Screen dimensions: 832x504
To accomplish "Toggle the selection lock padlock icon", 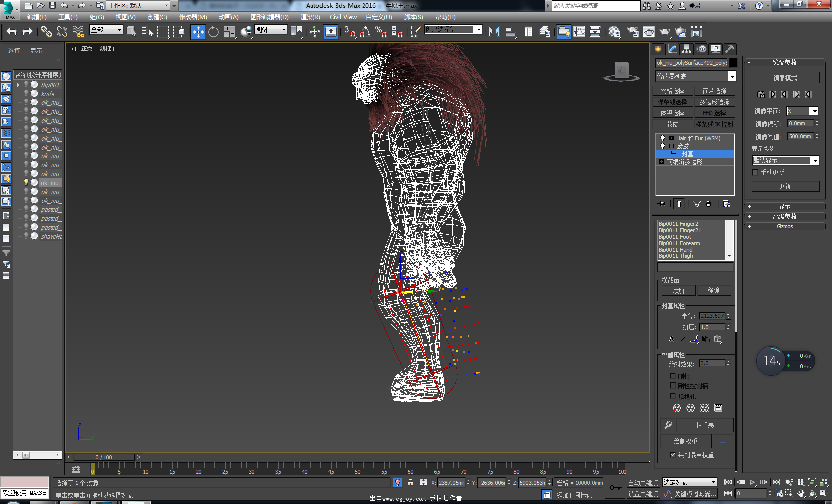I will (410, 482).
